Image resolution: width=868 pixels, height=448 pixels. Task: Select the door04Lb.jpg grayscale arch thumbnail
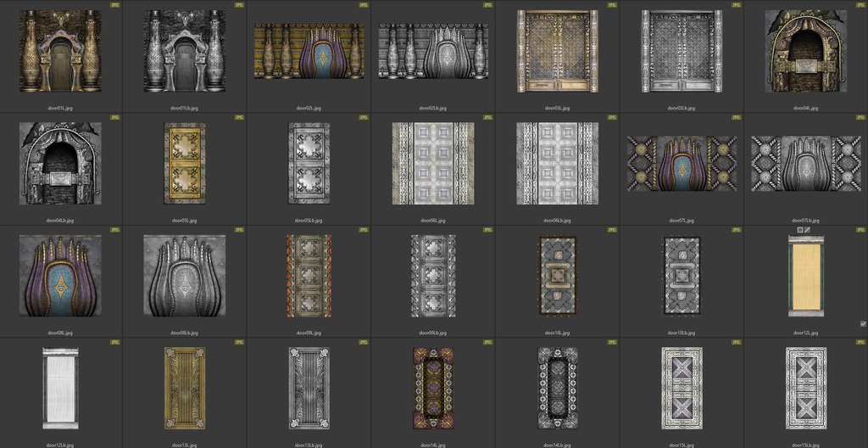(x=60, y=163)
